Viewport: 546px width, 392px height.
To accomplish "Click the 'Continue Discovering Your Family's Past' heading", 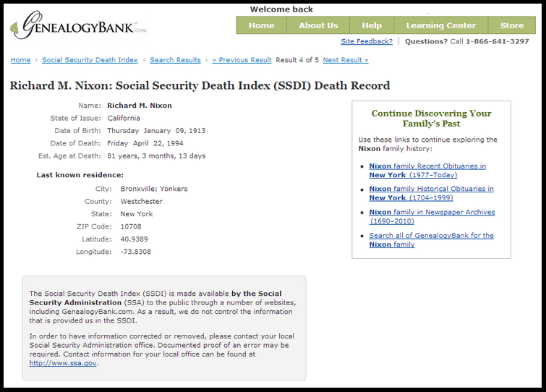I will tap(432, 119).
